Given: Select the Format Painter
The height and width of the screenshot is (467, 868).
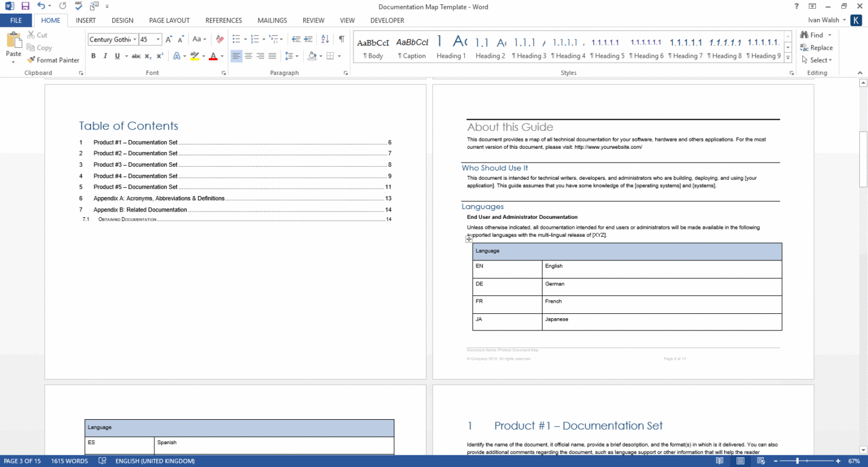Looking at the screenshot, I should 53,60.
